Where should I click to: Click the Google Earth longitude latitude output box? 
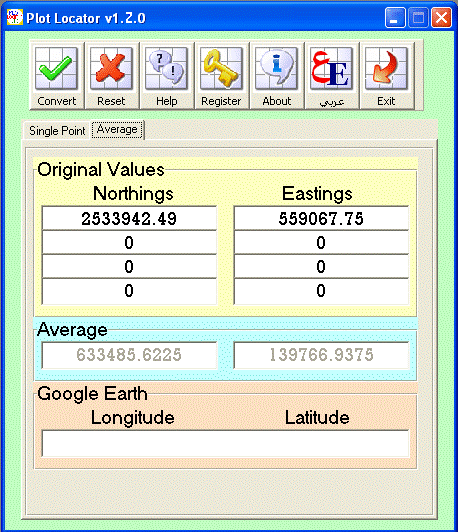(x=225, y=444)
